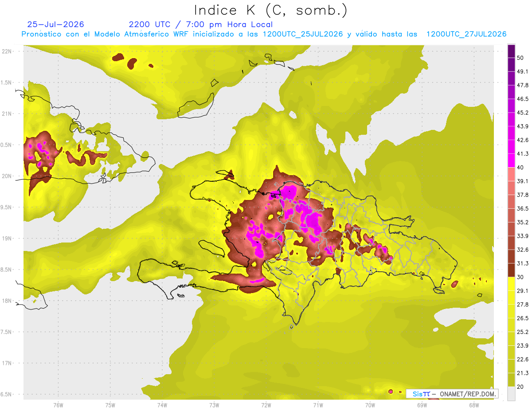The height and width of the screenshot is (411, 532).
Task: Click the dark purple colorbar segment above 50
Action: pos(511,51)
